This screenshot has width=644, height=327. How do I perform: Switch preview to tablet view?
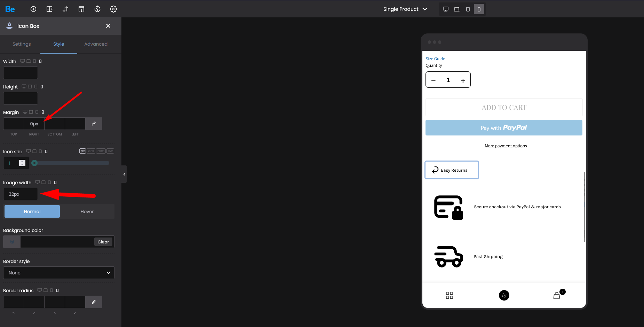pyautogui.click(x=468, y=9)
